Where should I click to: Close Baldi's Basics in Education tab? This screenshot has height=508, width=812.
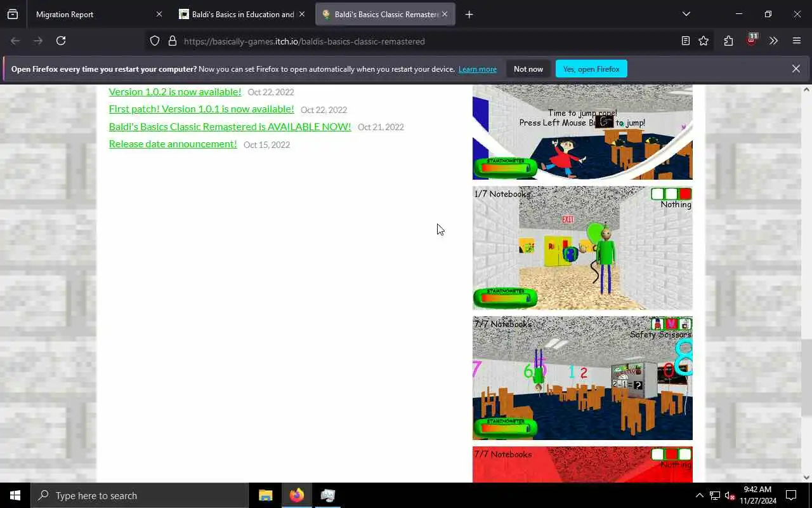(x=302, y=14)
